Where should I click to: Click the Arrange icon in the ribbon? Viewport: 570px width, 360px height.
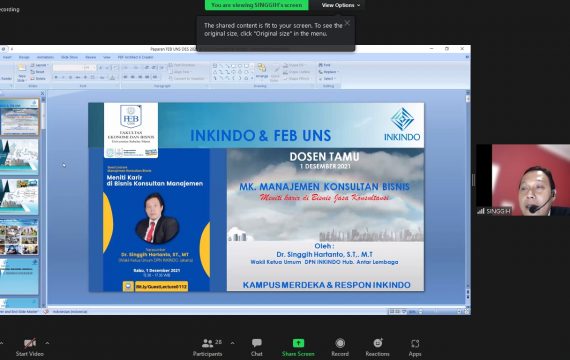261,71
